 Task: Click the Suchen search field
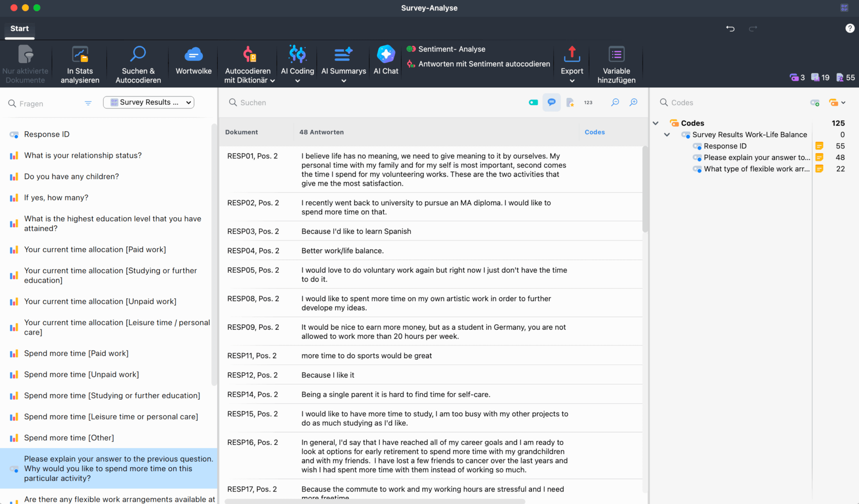(351, 103)
